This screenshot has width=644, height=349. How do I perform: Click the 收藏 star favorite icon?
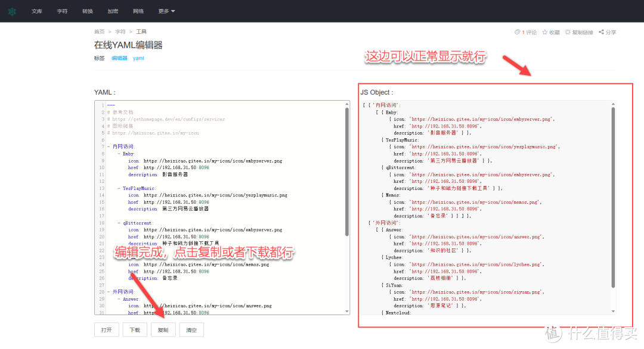(545, 32)
